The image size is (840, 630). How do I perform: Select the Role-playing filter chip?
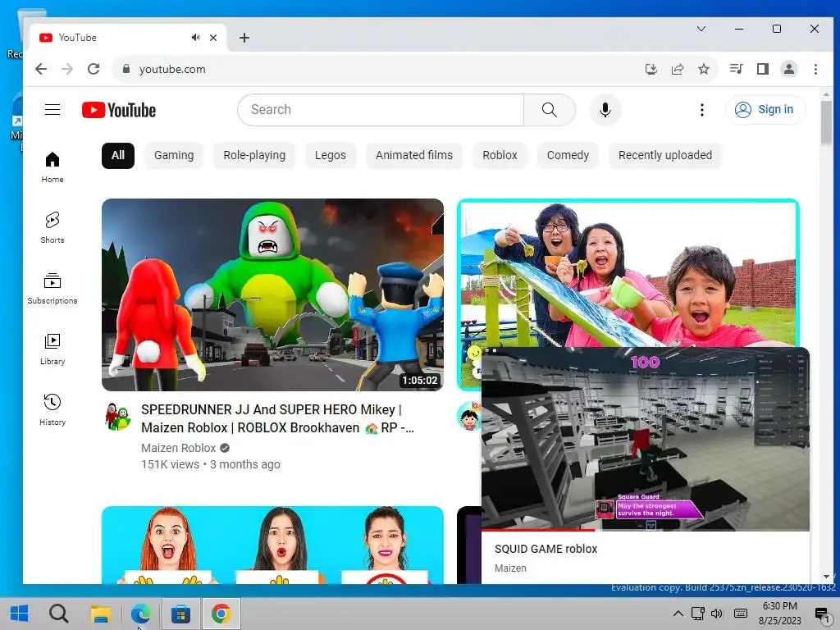[x=254, y=155]
